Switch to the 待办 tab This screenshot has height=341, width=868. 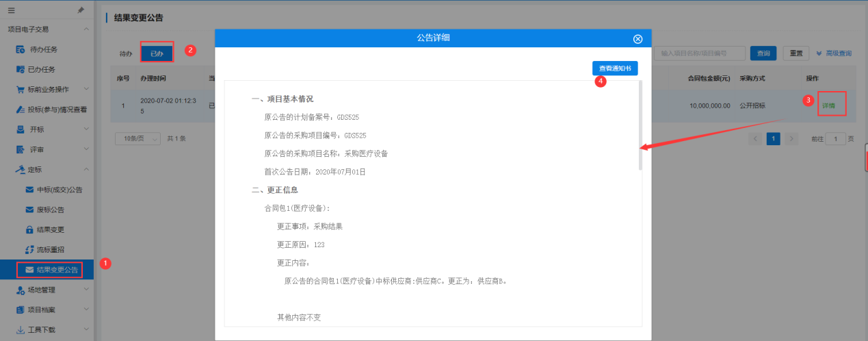tap(125, 53)
